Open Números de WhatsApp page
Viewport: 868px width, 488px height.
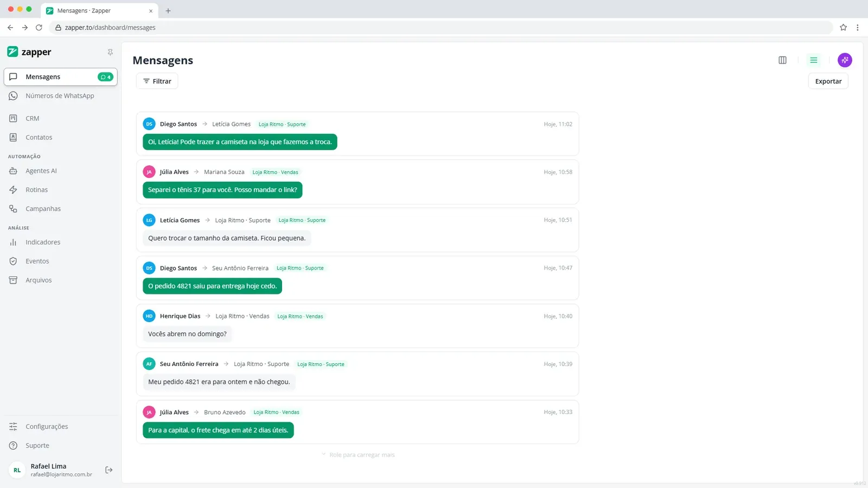60,96
